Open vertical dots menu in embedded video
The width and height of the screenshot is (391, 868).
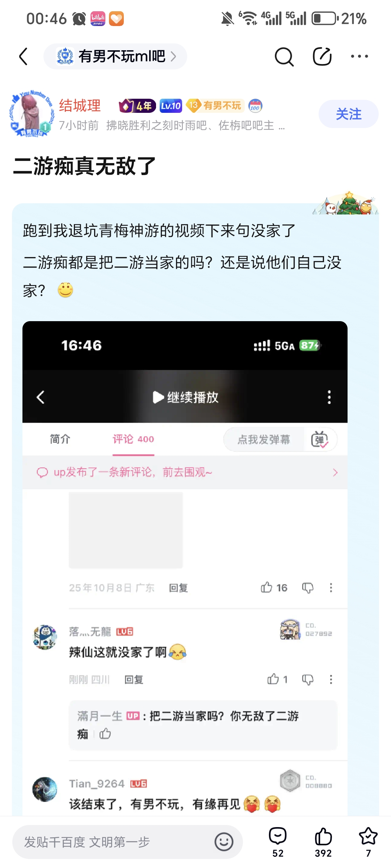coord(329,397)
